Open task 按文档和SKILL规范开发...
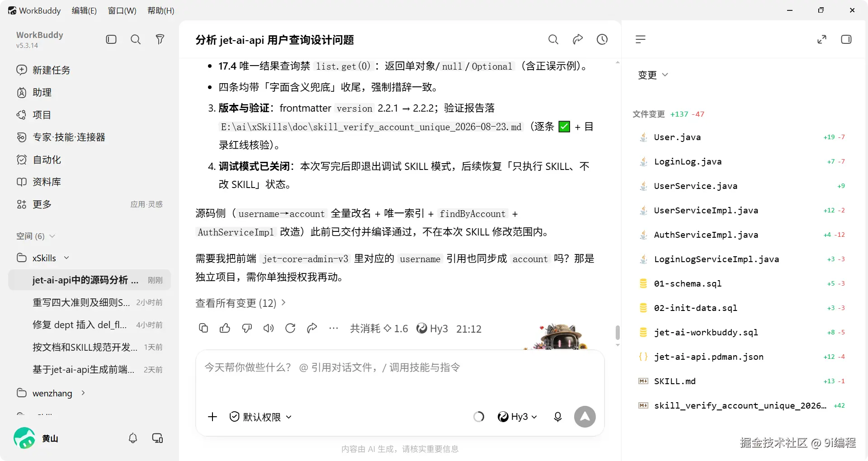This screenshot has width=868, height=461. point(90,347)
